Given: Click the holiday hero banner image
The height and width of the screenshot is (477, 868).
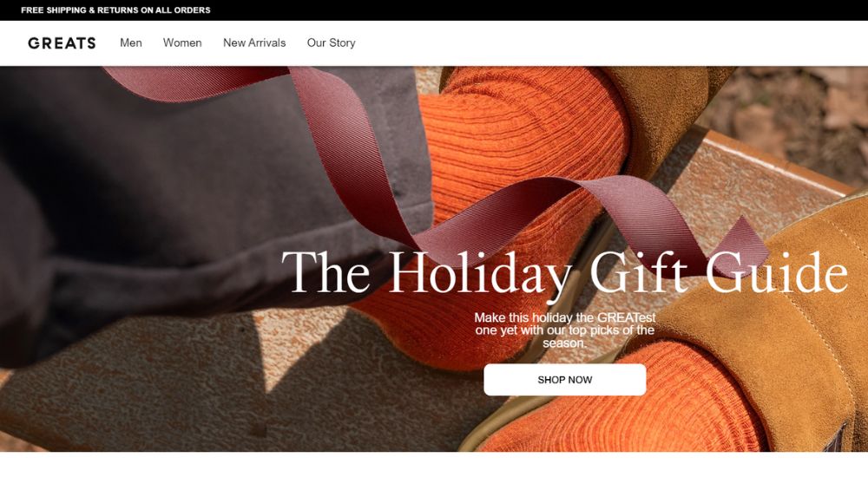Looking at the screenshot, I should pyautogui.click(x=434, y=259).
